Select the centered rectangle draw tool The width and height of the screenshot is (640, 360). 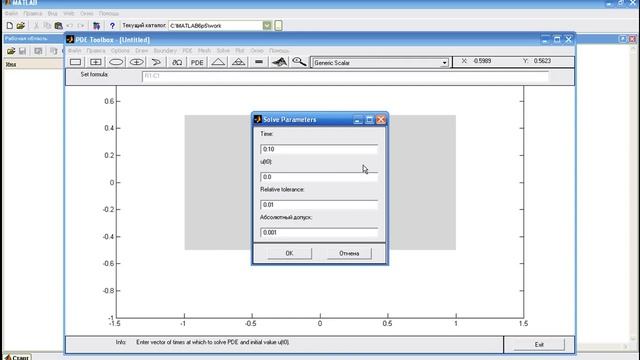click(x=96, y=62)
